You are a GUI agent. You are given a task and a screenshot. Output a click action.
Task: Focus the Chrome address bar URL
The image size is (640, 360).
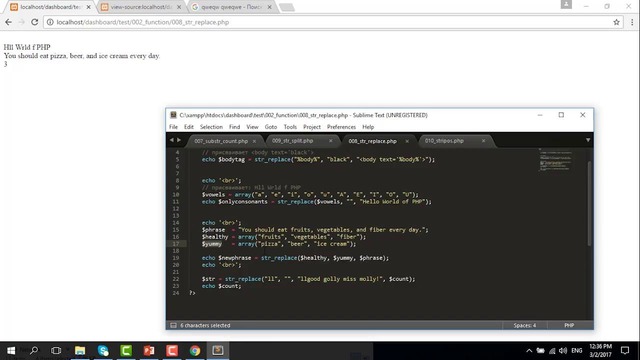pos(142,22)
